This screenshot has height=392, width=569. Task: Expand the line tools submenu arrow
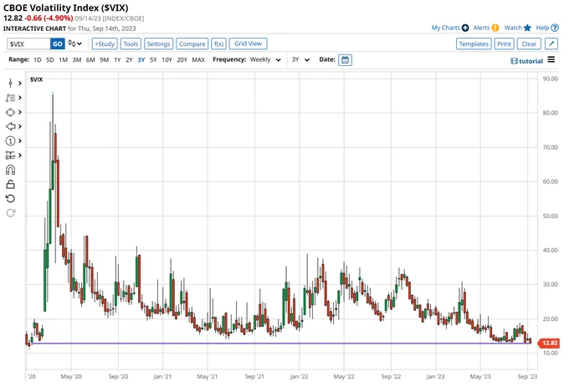click(x=19, y=98)
